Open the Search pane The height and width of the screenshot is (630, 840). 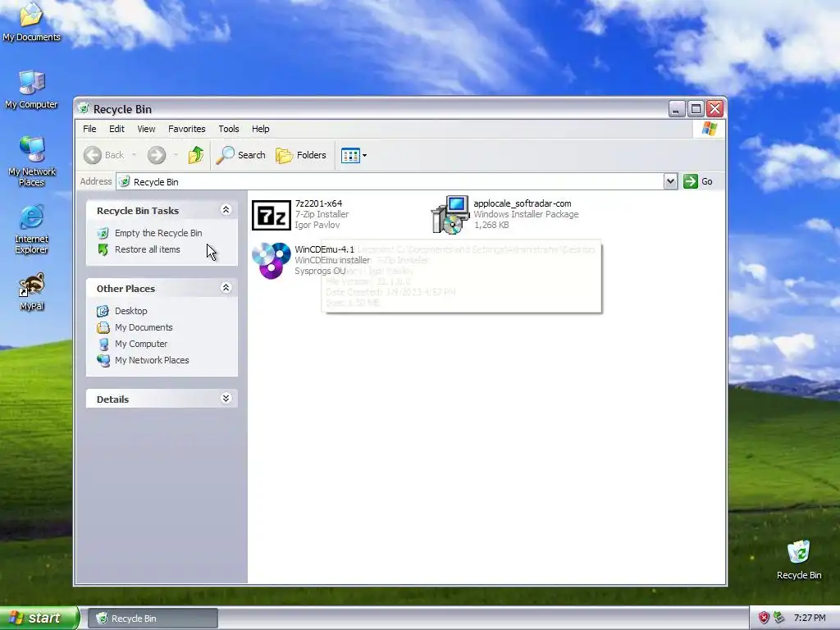pyautogui.click(x=241, y=155)
